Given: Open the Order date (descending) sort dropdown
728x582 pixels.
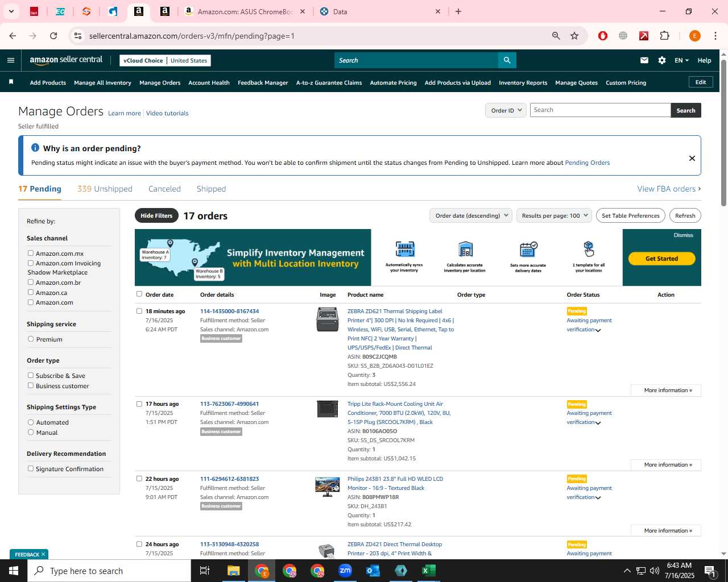Looking at the screenshot, I should coord(471,215).
